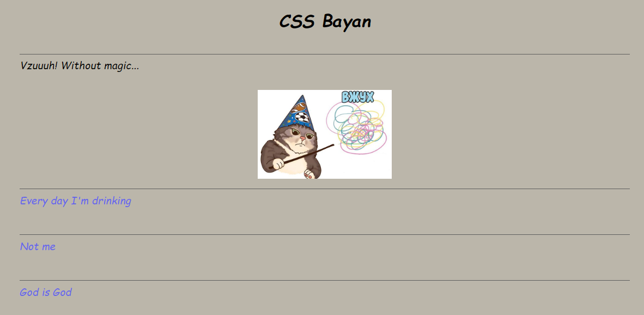
Task: Click the divider above "Every day I'm drinking"
Action: click(x=325, y=189)
